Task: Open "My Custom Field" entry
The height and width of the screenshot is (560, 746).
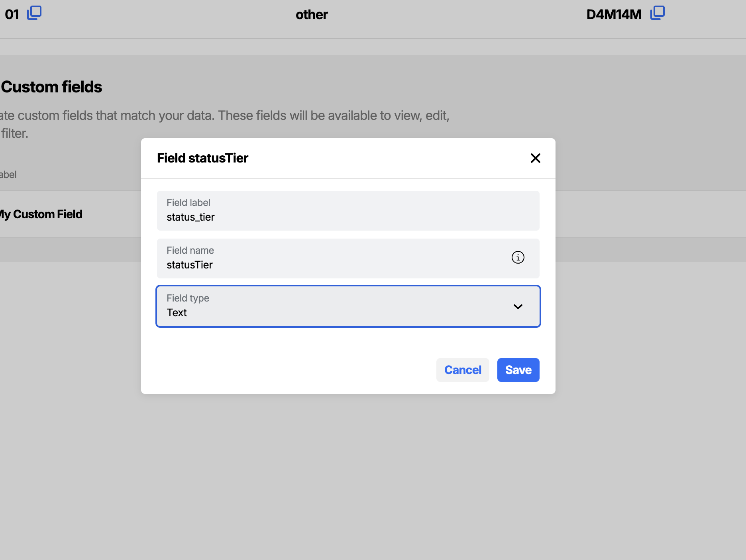Action: tap(41, 214)
